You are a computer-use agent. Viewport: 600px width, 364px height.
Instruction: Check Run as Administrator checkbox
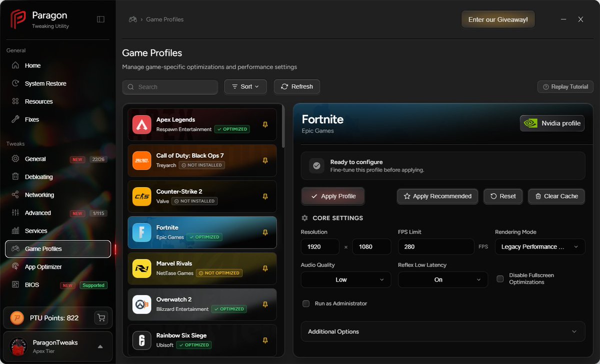coord(306,304)
